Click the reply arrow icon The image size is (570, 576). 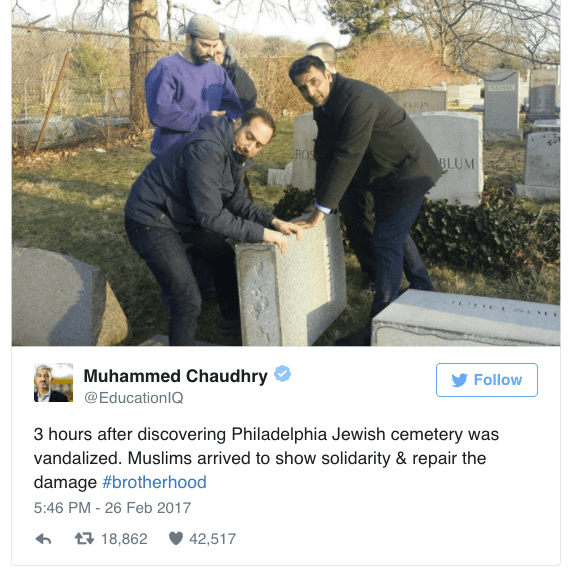pyautogui.click(x=43, y=539)
